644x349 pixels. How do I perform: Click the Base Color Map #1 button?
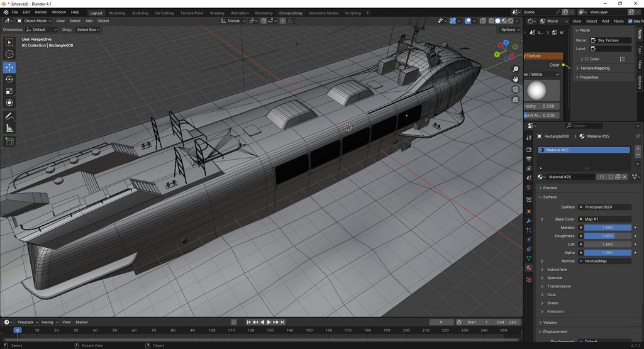click(604, 219)
